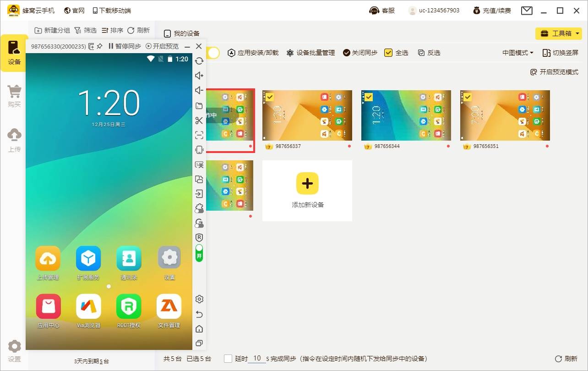
Task: Open the 筛选 filter option
Action: click(x=85, y=30)
